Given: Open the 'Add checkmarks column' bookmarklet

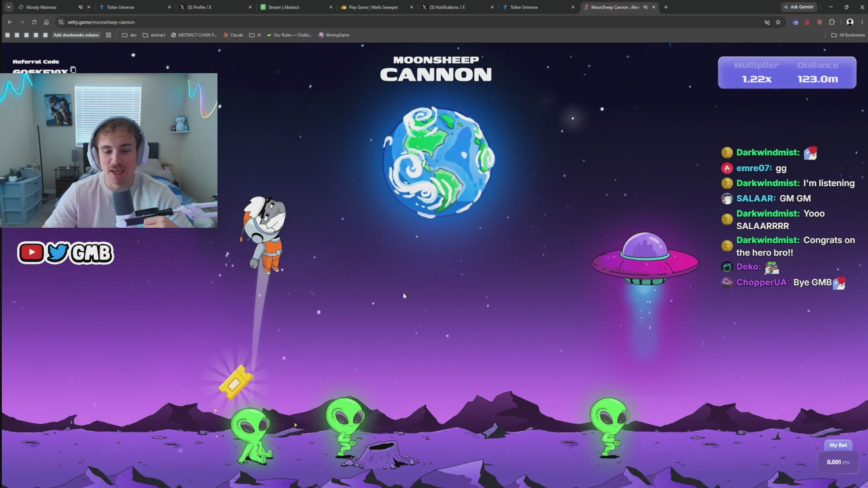Looking at the screenshot, I should [x=76, y=35].
